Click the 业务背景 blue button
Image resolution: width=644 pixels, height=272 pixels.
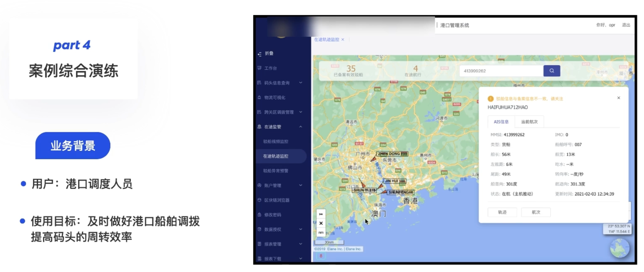[x=73, y=145]
